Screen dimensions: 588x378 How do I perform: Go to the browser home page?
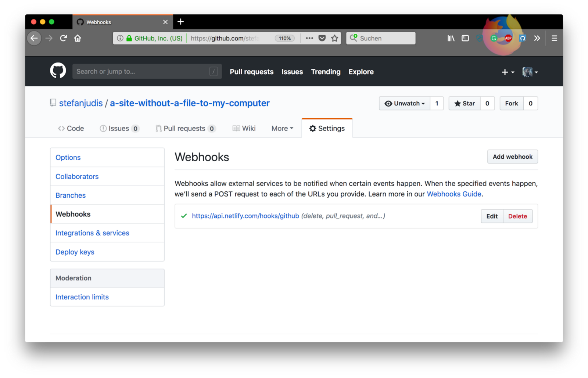click(x=78, y=38)
